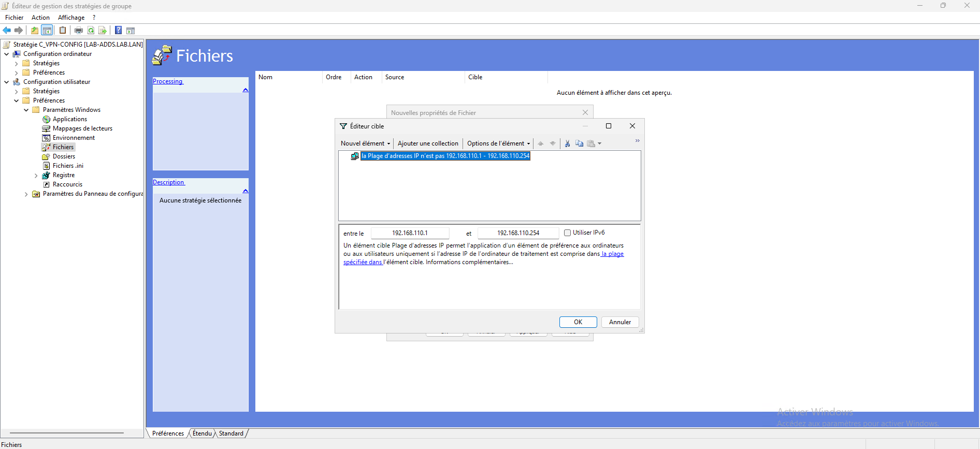980x449 pixels.
Task: Click the left pane horizontal scrollbar
Action: point(66,432)
